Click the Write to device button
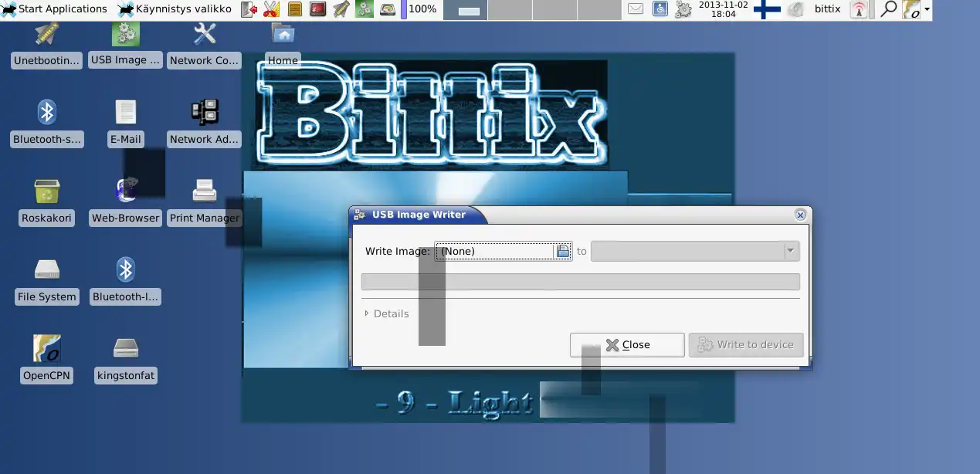 (746, 345)
